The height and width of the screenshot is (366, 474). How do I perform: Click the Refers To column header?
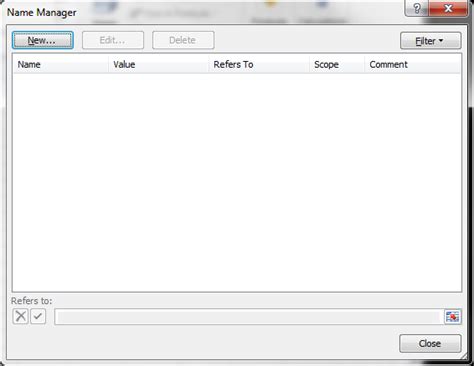tap(259, 64)
